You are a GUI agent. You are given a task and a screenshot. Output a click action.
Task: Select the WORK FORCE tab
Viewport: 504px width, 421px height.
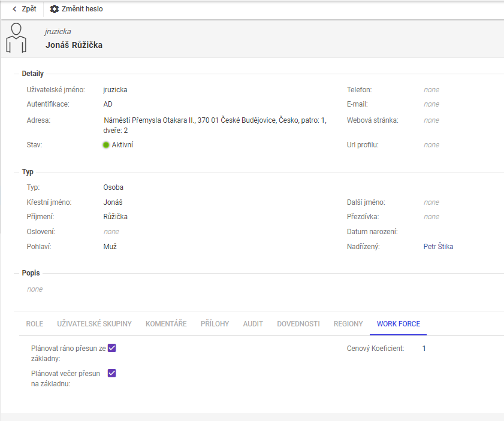coord(398,323)
